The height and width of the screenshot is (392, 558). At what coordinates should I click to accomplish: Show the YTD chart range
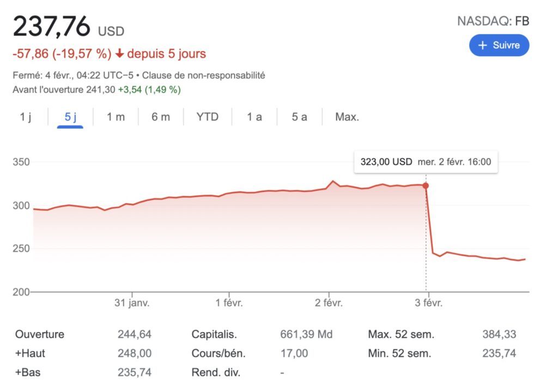click(x=208, y=117)
